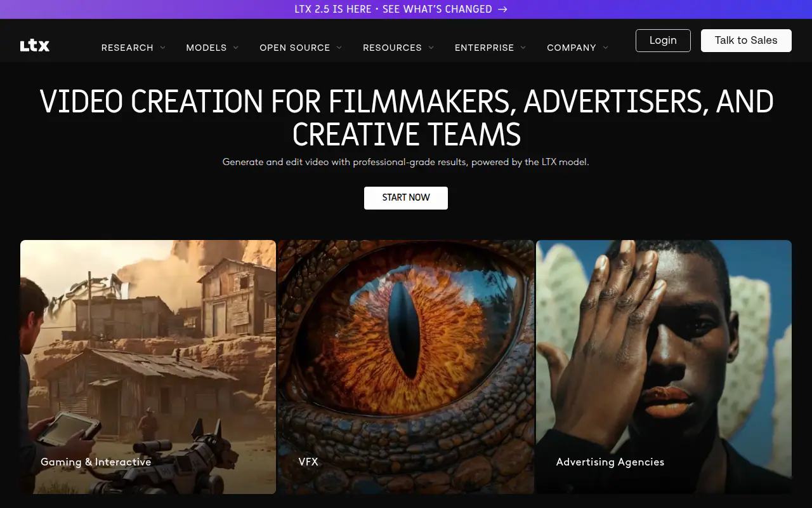Click the START NOW button
Screen dimensions: 812x508
[x=406, y=198]
